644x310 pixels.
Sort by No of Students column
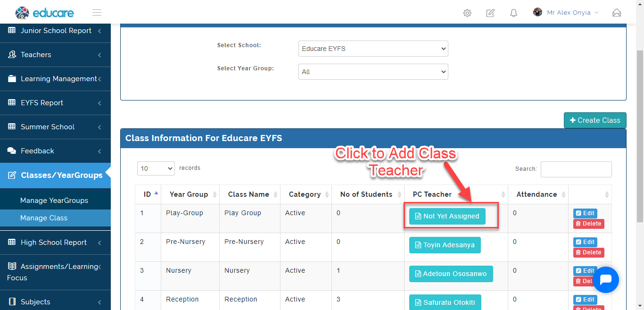pos(368,194)
